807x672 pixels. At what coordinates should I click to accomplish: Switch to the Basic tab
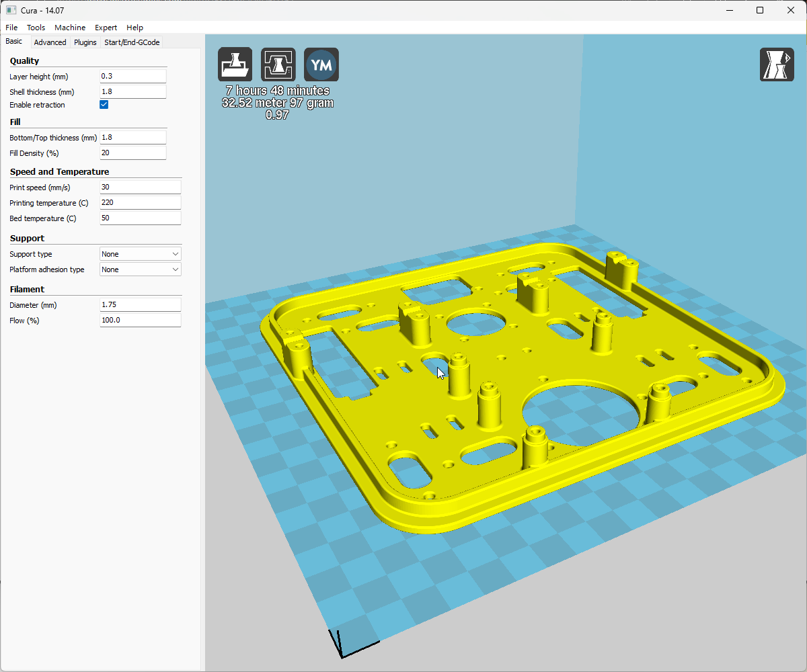pos(14,42)
